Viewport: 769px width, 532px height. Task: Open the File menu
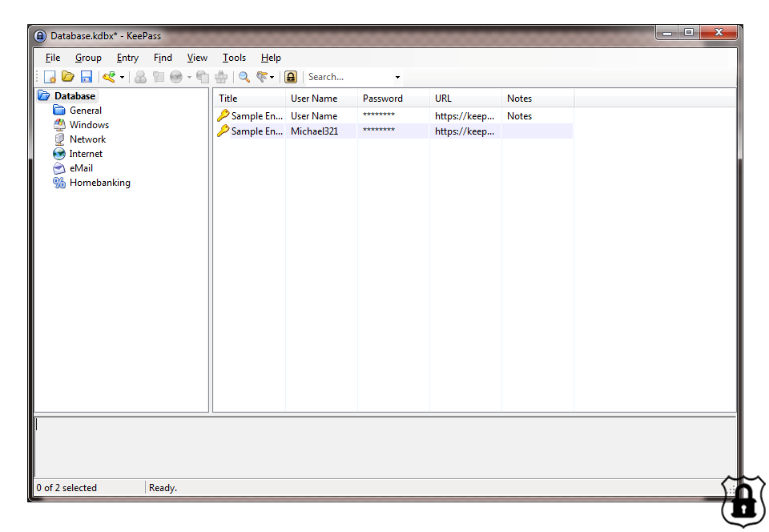(53, 58)
